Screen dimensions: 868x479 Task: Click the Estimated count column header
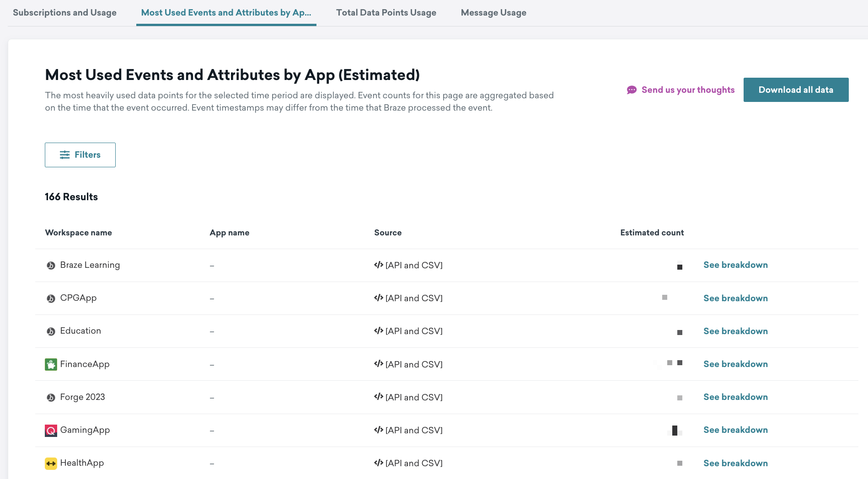[x=652, y=233]
